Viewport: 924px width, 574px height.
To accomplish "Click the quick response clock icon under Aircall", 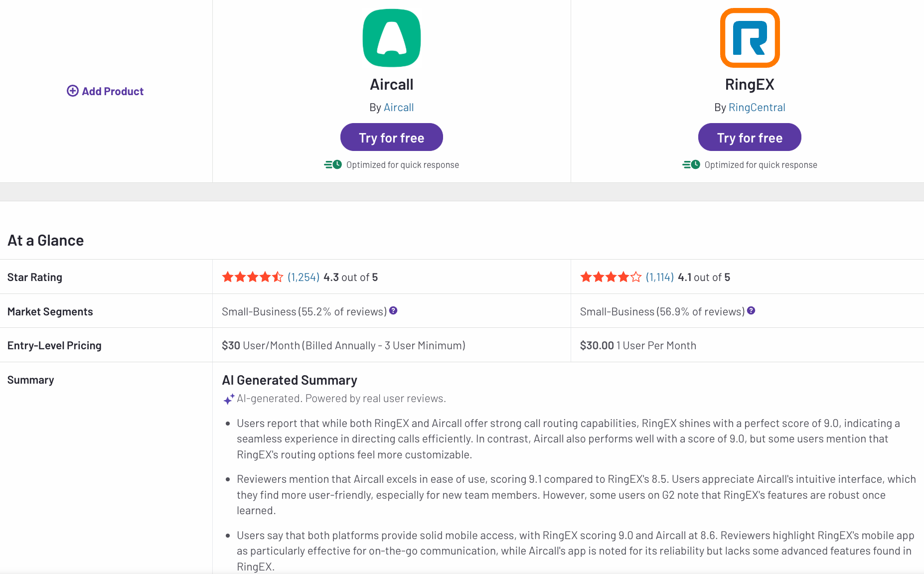I will [x=338, y=164].
